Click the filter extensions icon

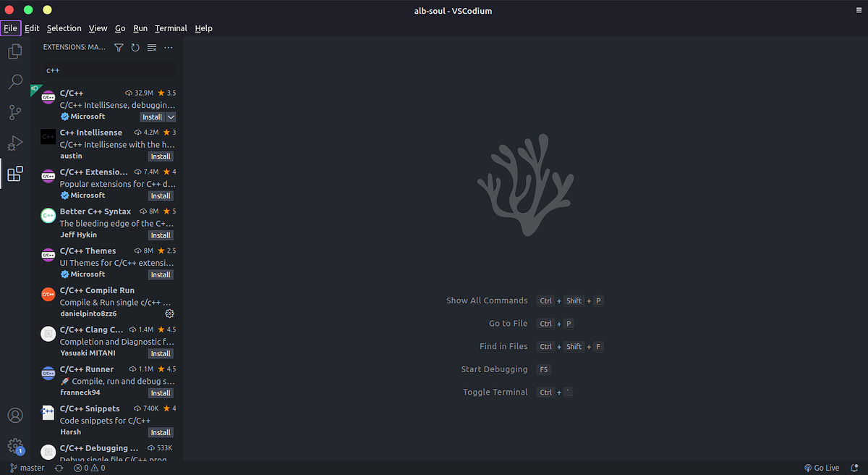[x=119, y=47]
